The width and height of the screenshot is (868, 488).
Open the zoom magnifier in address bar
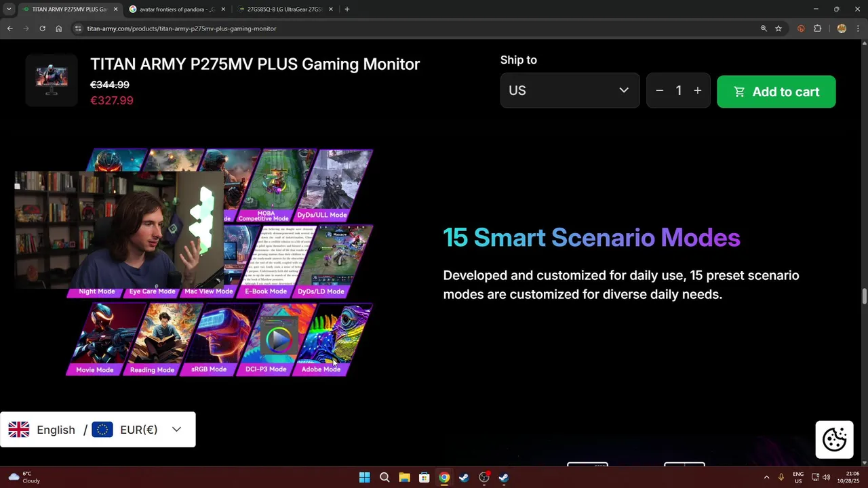click(x=764, y=28)
